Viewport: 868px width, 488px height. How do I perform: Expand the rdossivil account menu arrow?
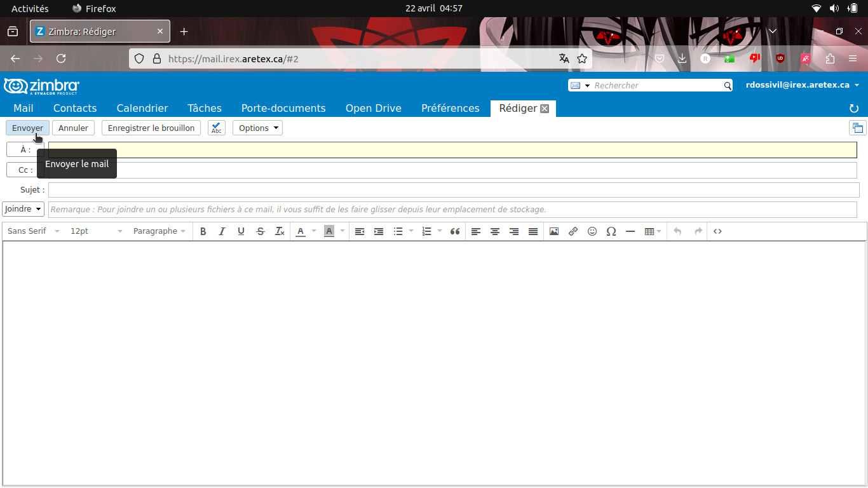(x=857, y=85)
